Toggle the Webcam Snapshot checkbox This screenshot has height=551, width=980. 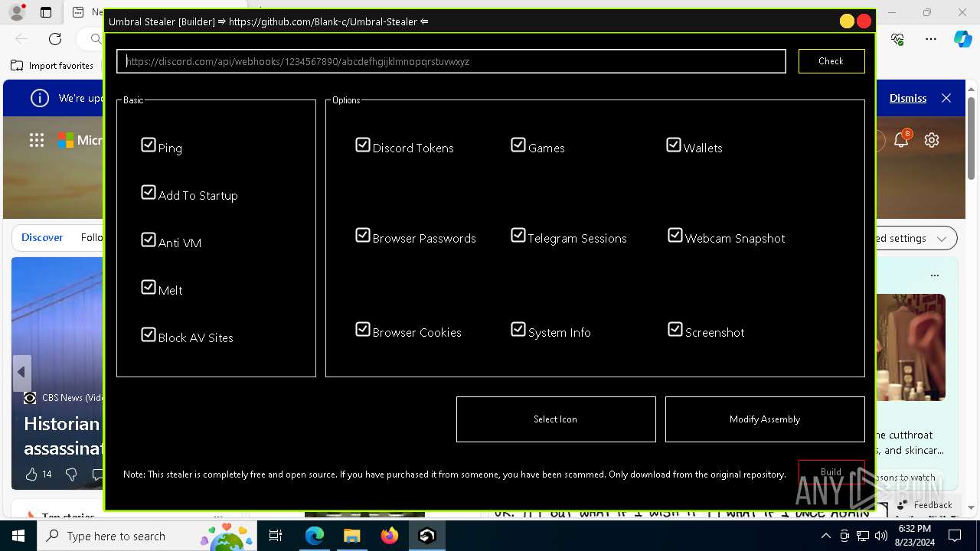click(675, 235)
